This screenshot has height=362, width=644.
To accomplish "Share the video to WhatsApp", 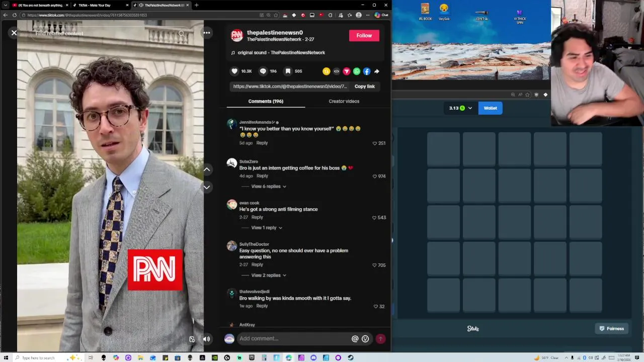I will click(357, 71).
